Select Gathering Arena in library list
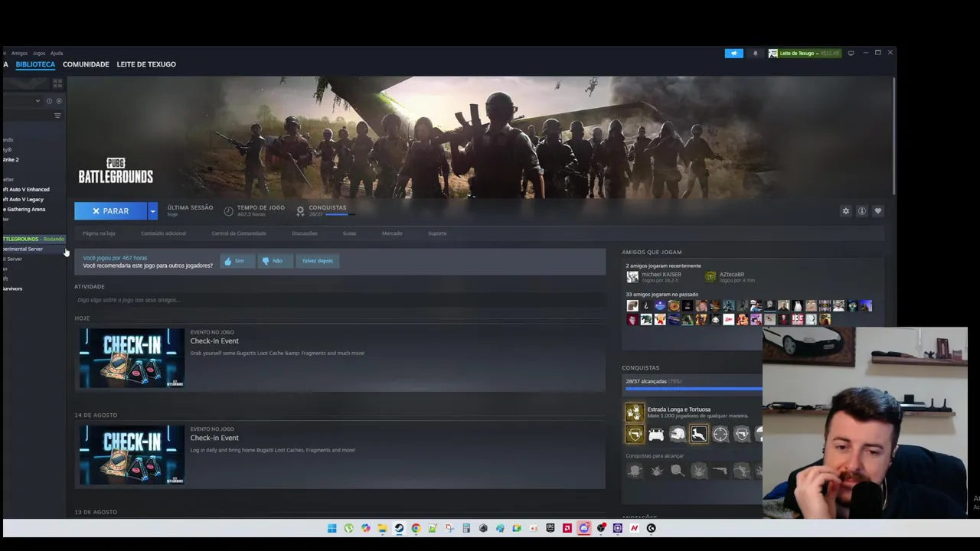 tap(24, 209)
